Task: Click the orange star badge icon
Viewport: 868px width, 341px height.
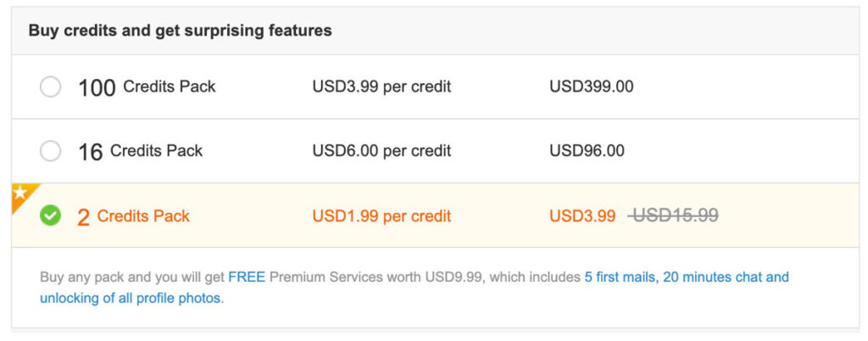Action: (x=20, y=193)
